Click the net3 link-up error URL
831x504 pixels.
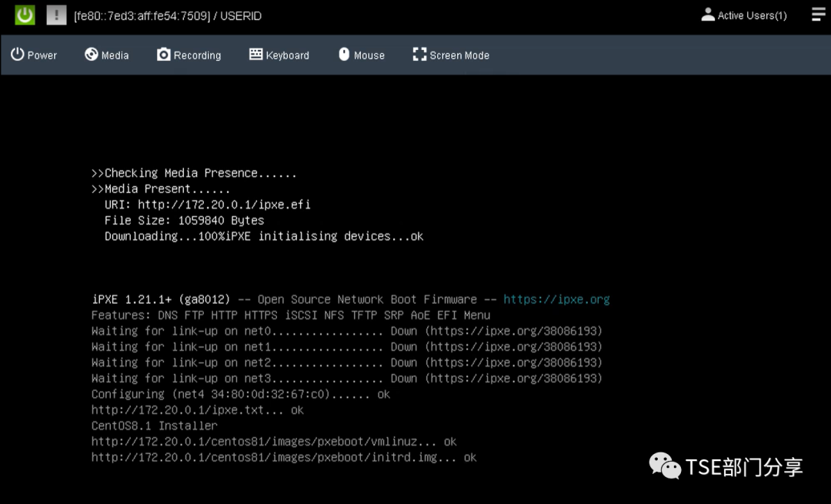(513, 379)
